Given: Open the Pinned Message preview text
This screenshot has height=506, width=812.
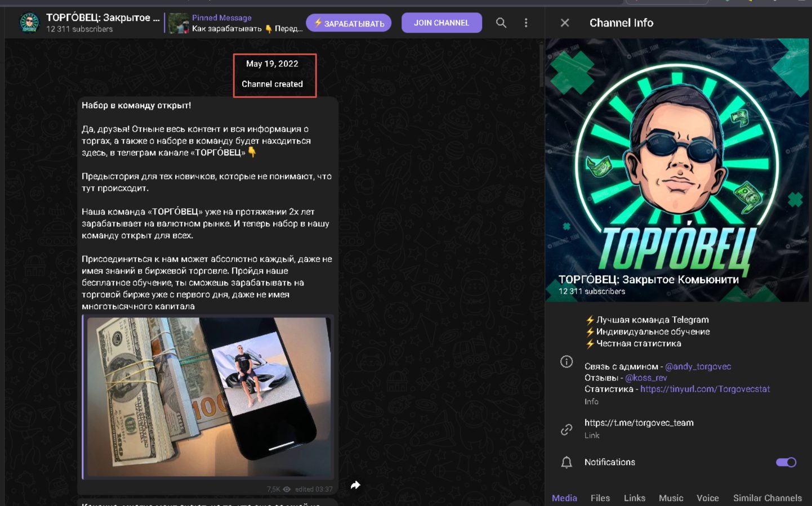Looking at the screenshot, I should [247, 23].
